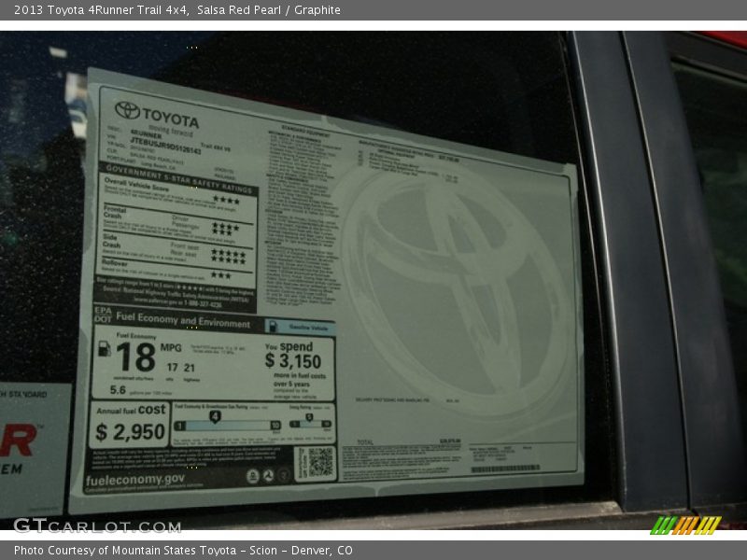747x560 pixels.
Task: Click the Rollover three-star rating
Action: coord(220,275)
